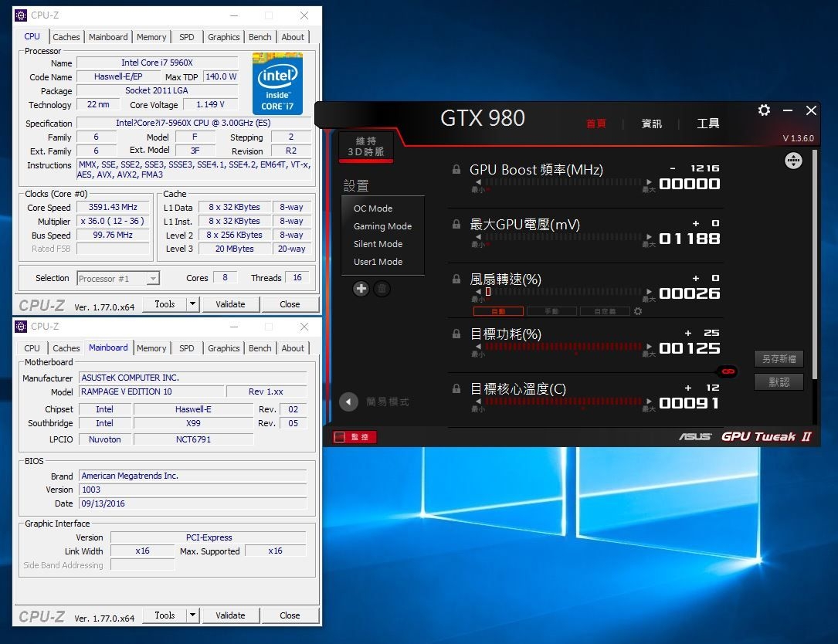Click 另存新檔 save-as button

pos(779,358)
